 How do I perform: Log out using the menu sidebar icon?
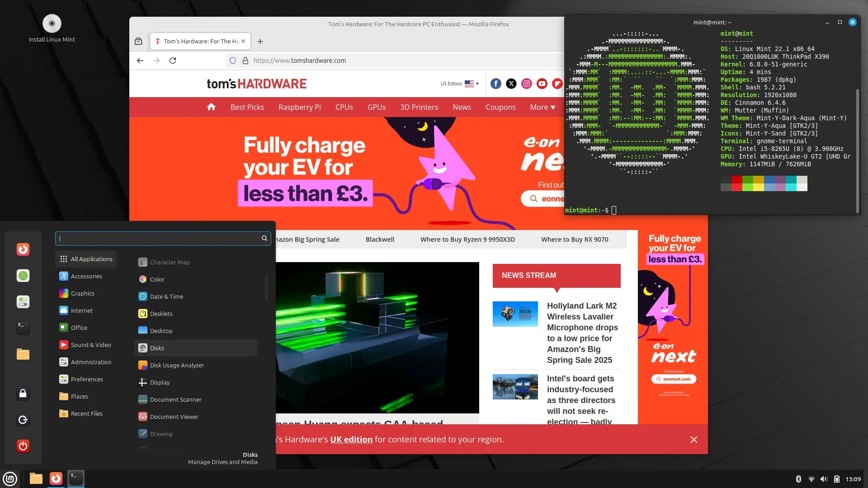click(23, 420)
